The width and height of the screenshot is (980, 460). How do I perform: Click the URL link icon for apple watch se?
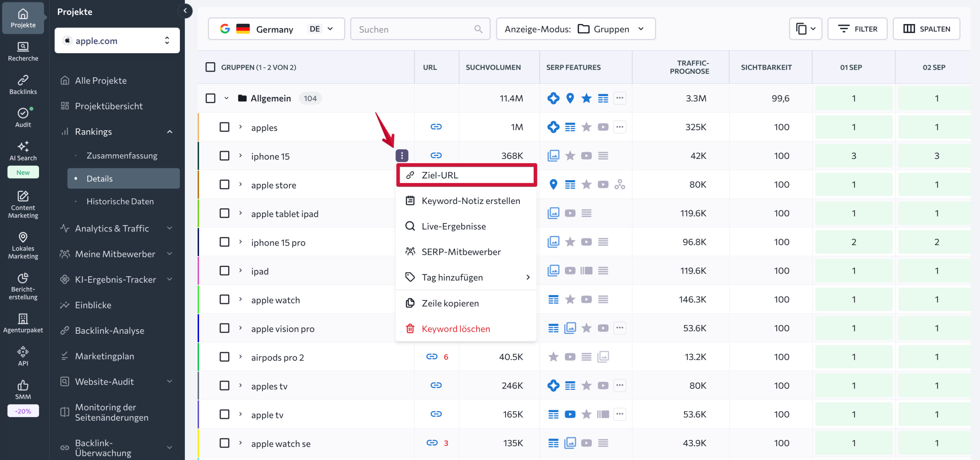[432, 443]
